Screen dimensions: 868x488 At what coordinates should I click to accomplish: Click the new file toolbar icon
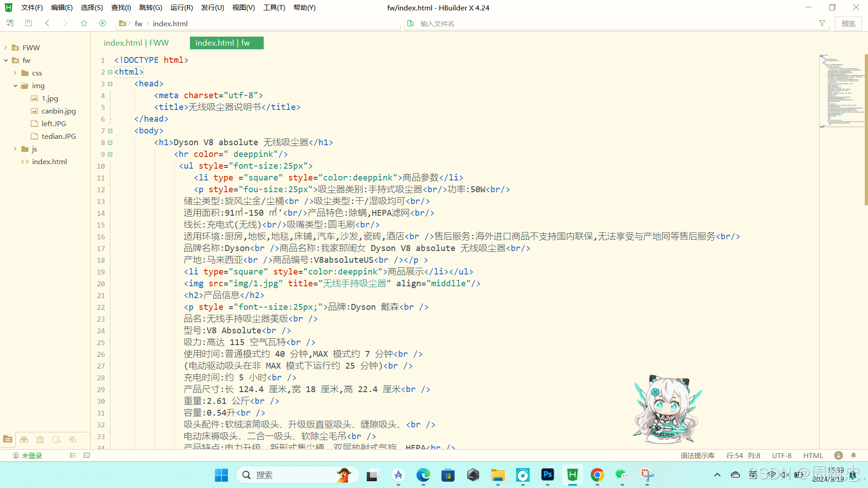(x=10, y=23)
